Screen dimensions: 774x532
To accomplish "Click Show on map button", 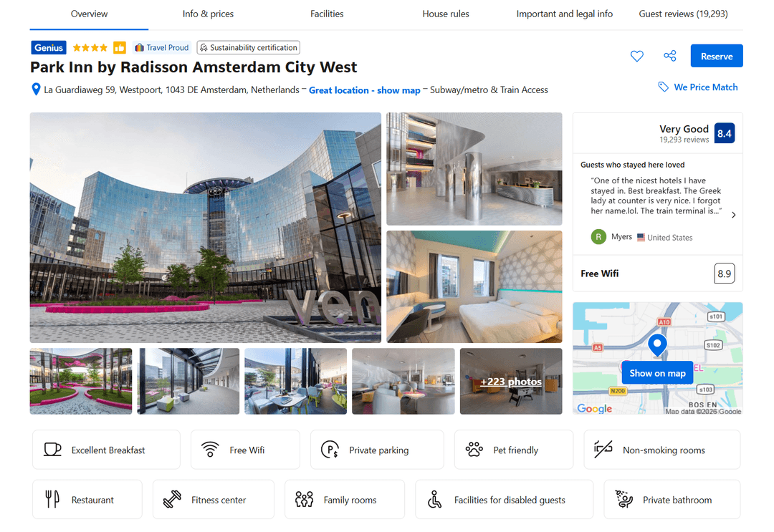I will pyautogui.click(x=657, y=373).
